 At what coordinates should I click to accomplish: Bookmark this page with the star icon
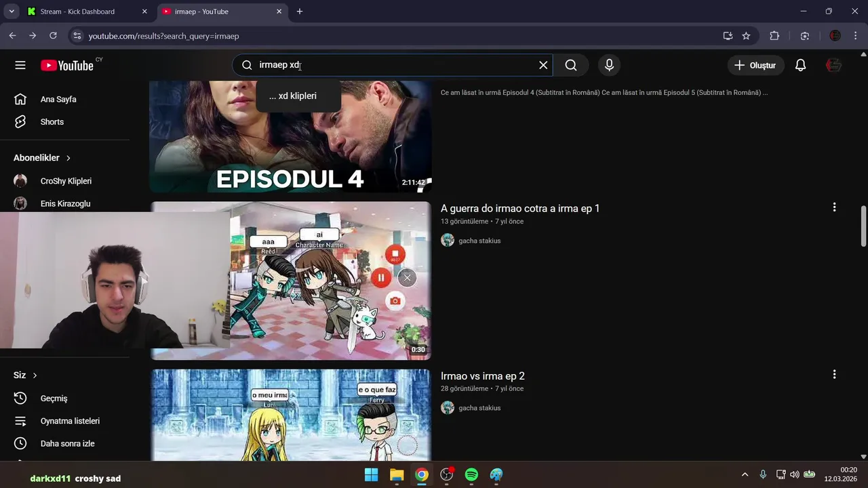point(746,36)
